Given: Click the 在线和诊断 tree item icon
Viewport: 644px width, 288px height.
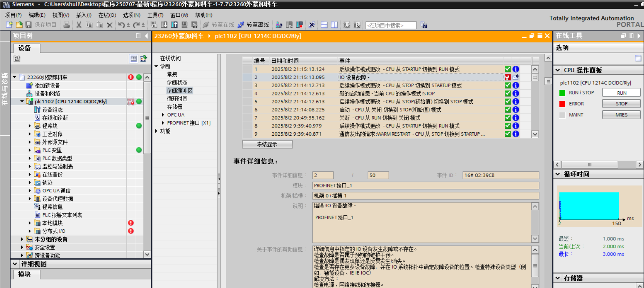Looking at the screenshot, I should coord(37,118).
